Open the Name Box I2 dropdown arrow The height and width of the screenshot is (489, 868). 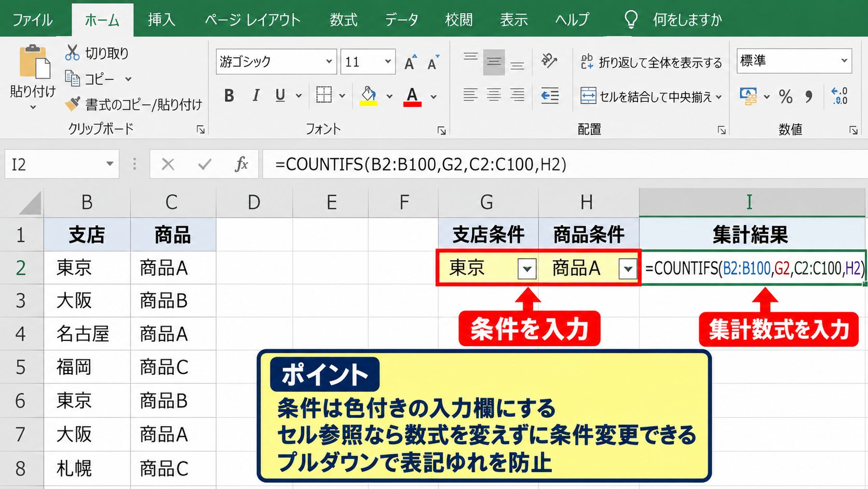[x=110, y=164]
